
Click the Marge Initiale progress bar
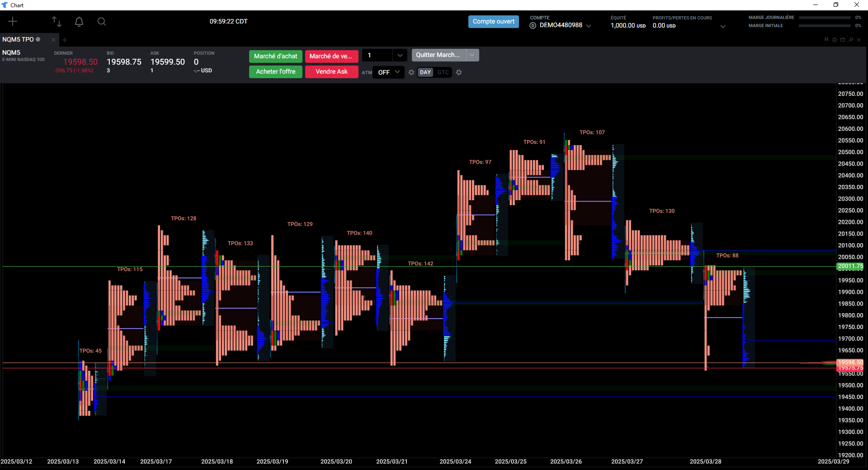pyautogui.click(x=825, y=26)
